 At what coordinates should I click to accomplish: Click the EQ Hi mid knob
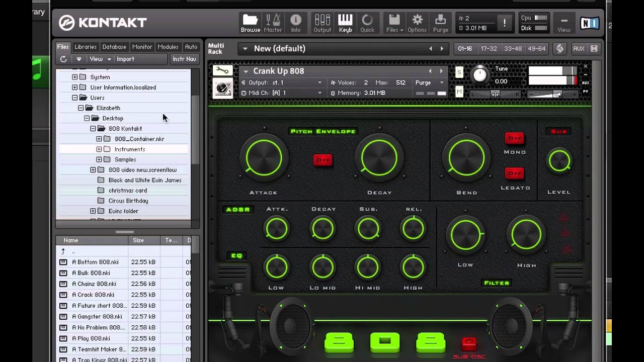[x=368, y=267]
